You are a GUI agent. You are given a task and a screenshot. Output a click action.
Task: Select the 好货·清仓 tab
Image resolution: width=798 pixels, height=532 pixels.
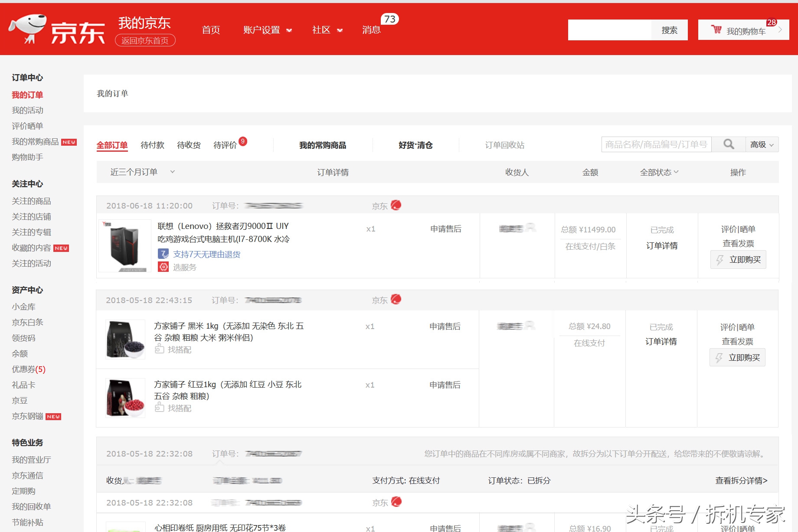coord(415,145)
